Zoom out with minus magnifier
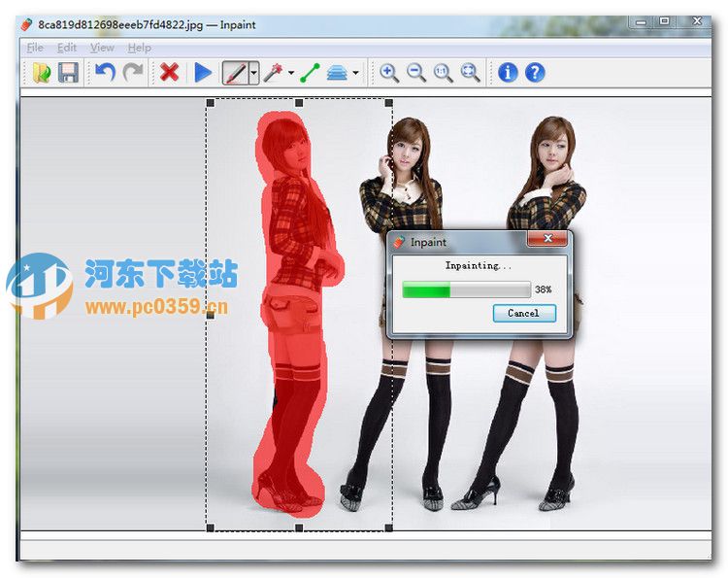The image size is (728, 578). pyautogui.click(x=416, y=73)
